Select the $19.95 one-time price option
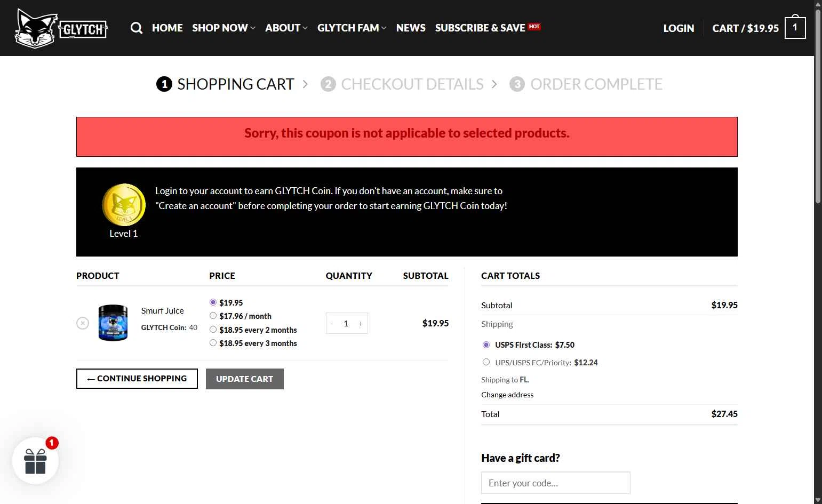The width and height of the screenshot is (822, 504). [213, 302]
